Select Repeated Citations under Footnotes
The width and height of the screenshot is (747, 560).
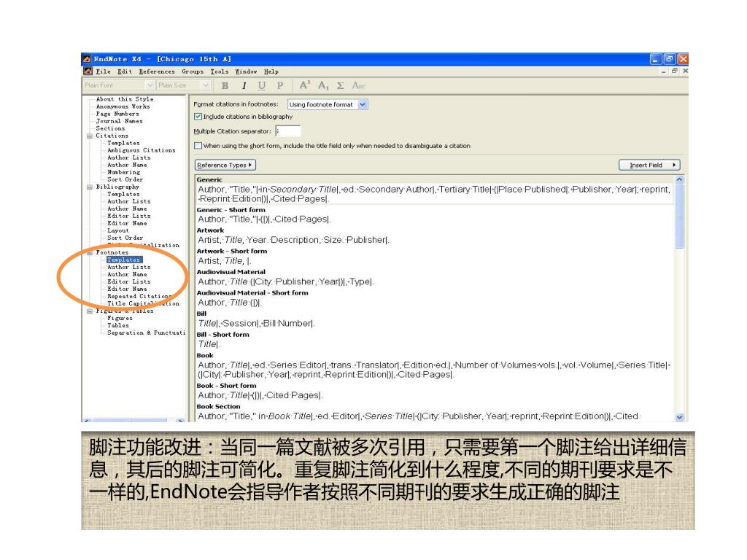(139, 296)
